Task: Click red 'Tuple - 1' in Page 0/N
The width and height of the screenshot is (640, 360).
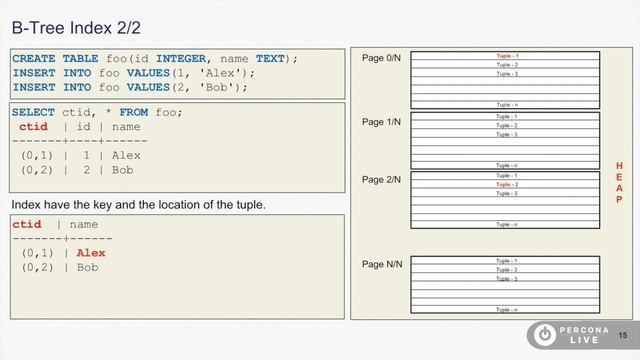Action: tap(507, 56)
